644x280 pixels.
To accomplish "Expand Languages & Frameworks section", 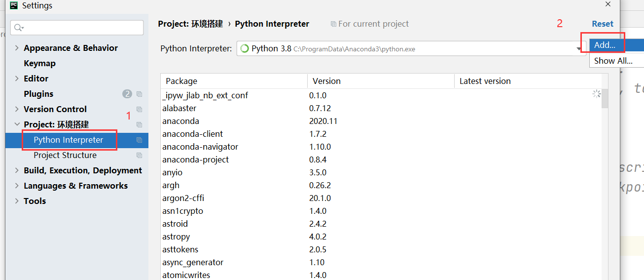I will click(17, 186).
